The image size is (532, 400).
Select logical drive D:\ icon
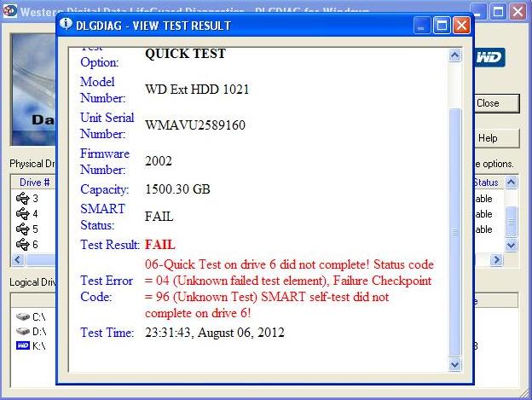(23, 331)
